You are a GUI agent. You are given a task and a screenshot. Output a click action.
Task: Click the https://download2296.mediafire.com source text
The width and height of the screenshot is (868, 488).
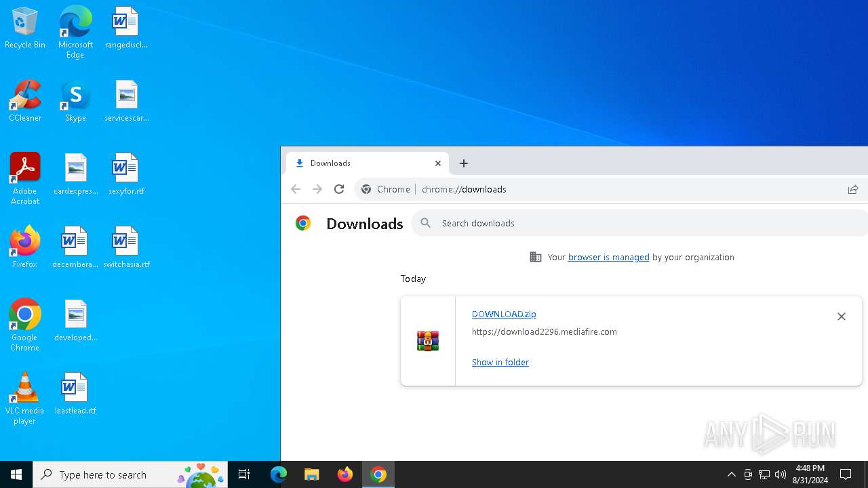[x=545, y=331]
